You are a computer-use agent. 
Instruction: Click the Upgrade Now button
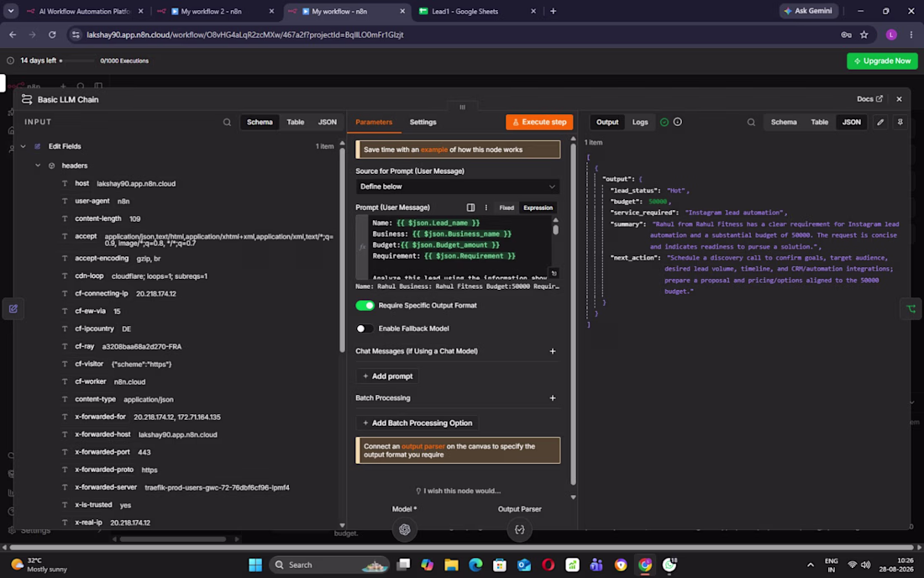coord(882,60)
